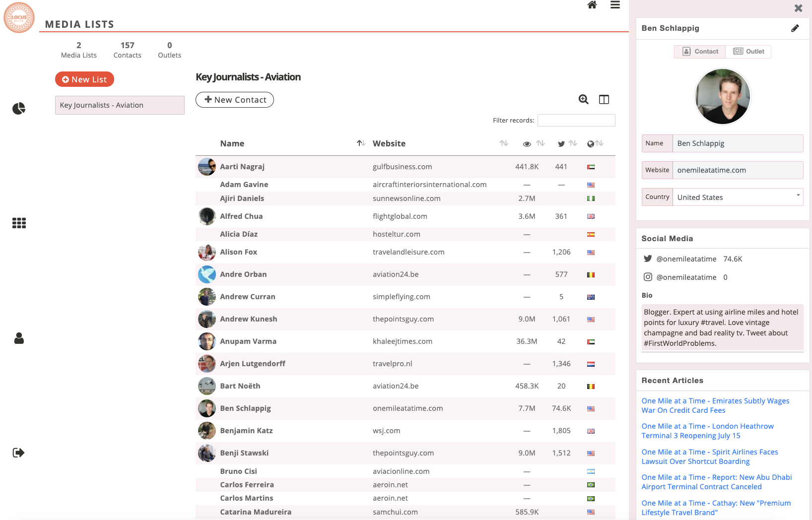Screen dimensions: 812x520
Task: Select the Adam Gavine row
Action: [x=406, y=185]
